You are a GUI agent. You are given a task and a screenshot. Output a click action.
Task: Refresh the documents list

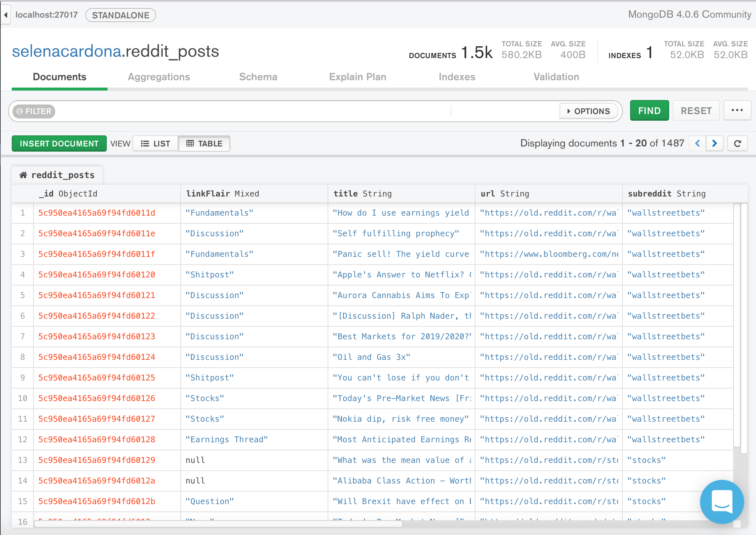click(x=737, y=144)
